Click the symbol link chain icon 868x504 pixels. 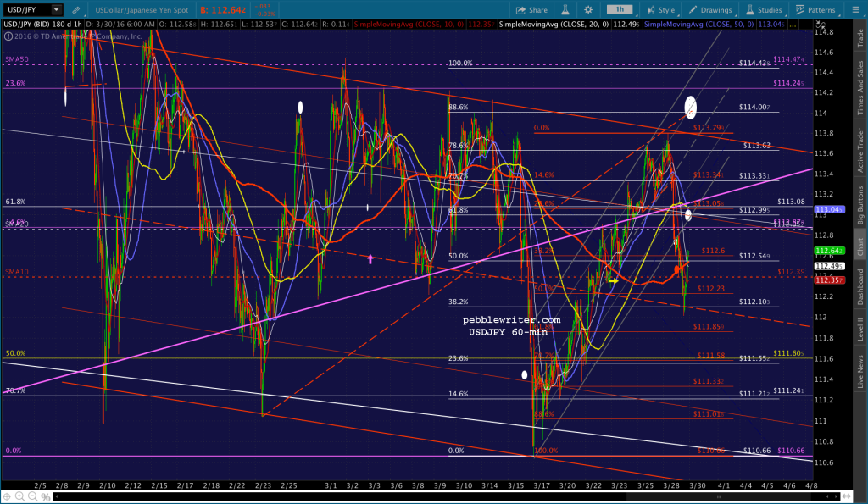[75, 10]
